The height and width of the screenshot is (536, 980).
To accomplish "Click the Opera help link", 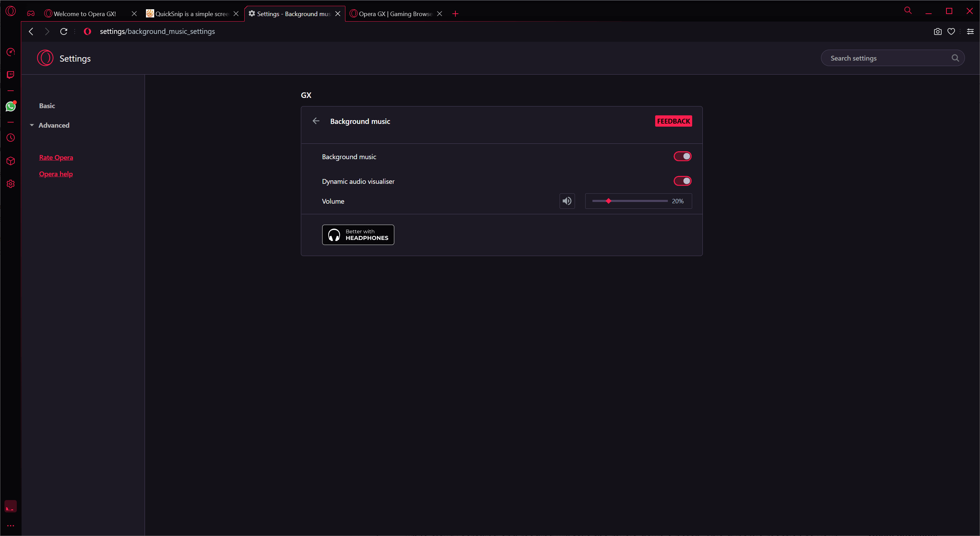I will click(56, 174).
